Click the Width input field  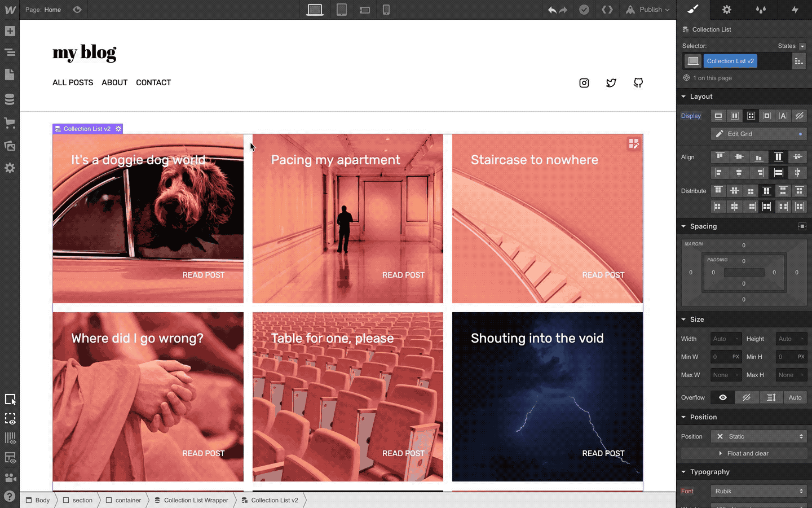(x=725, y=339)
